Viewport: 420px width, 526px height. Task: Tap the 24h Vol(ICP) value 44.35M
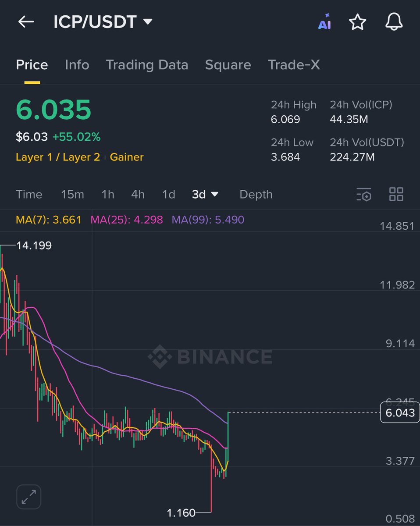pyautogui.click(x=349, y=120)
